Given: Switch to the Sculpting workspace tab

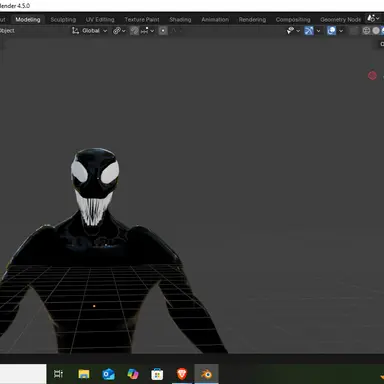Looking at the screenshot, I should click(63, 20).
